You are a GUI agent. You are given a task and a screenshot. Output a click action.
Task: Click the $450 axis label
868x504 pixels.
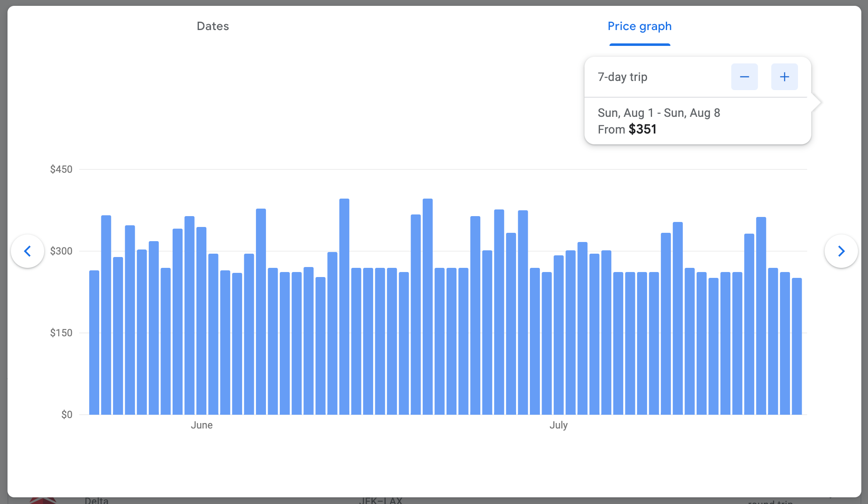coord(61,169)
